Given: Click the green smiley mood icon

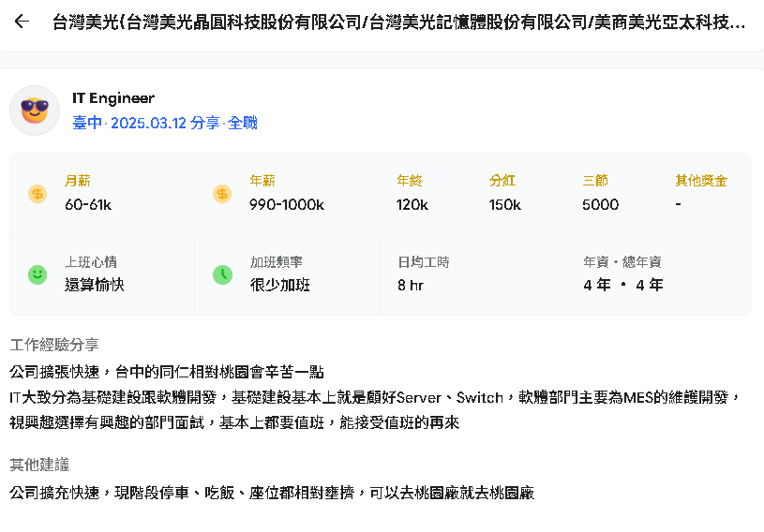Looking at the screenshot, I should 37,275.
